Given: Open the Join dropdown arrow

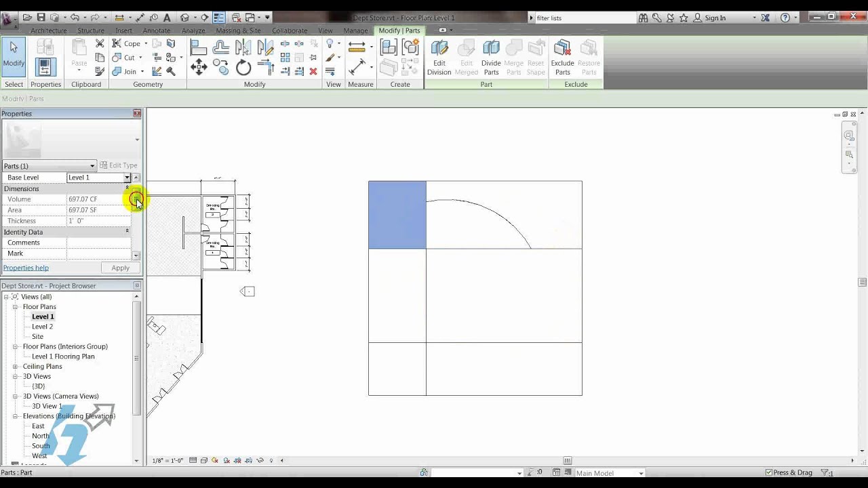Looking at the screenshot, I should [x=142, y=71].
